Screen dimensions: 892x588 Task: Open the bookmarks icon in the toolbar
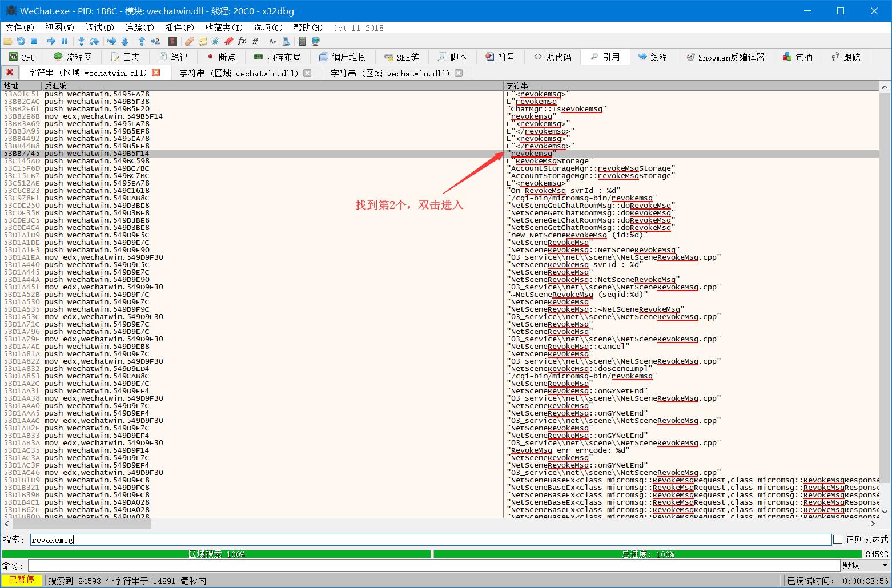click(228, 41)
